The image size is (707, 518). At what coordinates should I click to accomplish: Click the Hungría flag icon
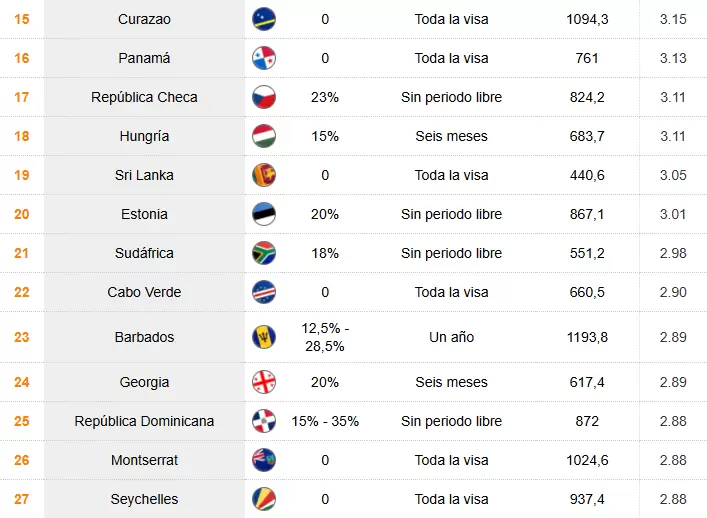264,136
